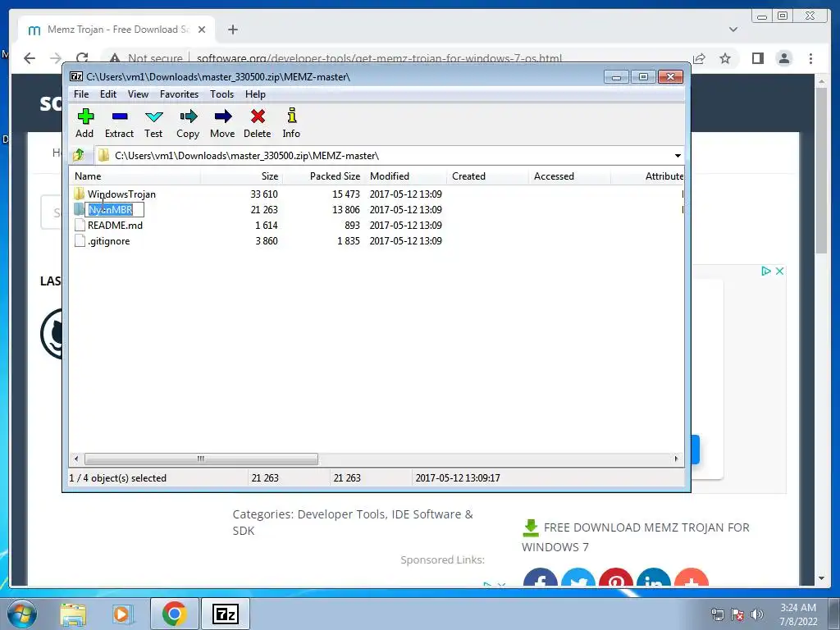Click the WindowsTrojan size value 33 610
The image size is (840, 630).
pos(264,194)
